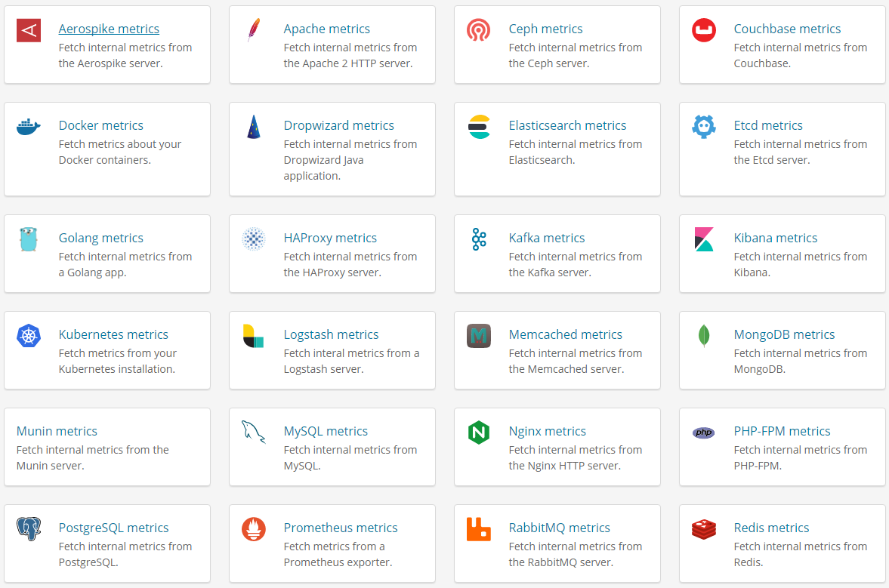Click the Kafka nodes icon
The width and height of the screenshot is (889, 588).
tap(479, 239)
